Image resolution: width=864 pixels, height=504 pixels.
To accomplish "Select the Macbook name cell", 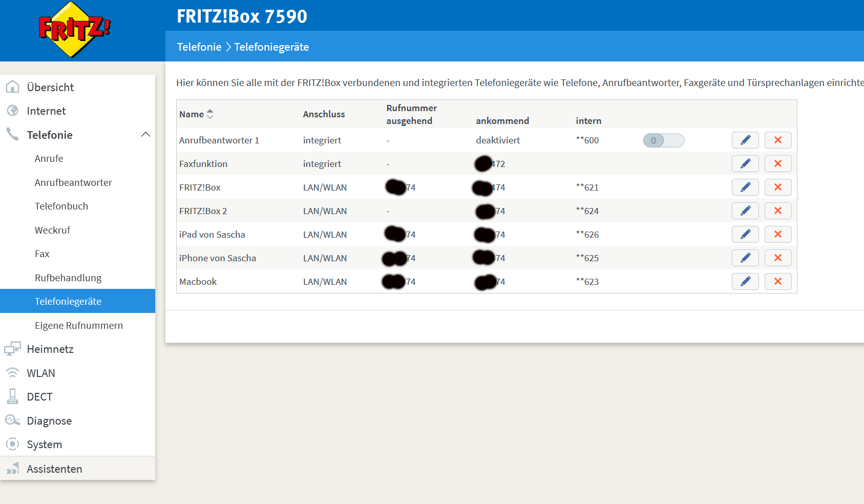I will click(x=198, y=282).
